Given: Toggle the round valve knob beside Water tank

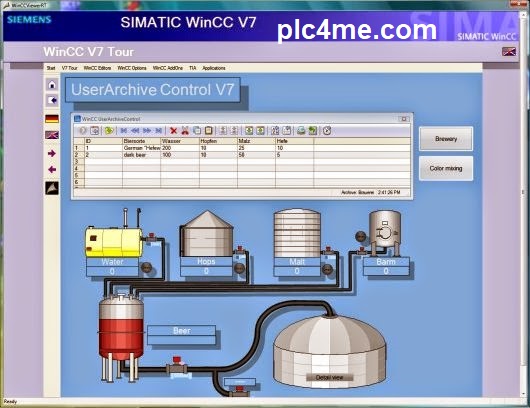Looking at the screenshot, I should coord(146,268).
